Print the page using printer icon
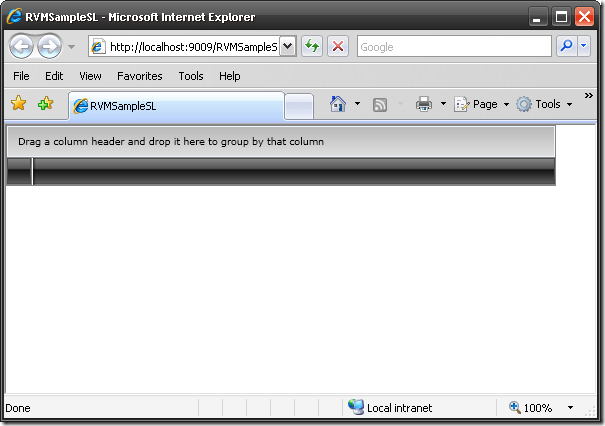The image size is (605, 426). coord(423,104)
